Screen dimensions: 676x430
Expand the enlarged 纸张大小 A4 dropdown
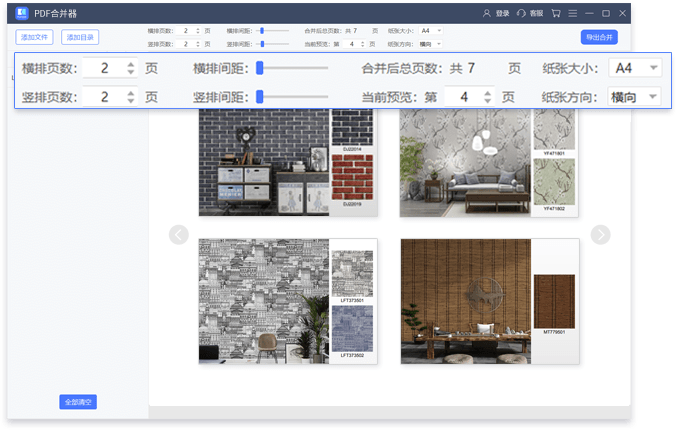pos(654,68)
